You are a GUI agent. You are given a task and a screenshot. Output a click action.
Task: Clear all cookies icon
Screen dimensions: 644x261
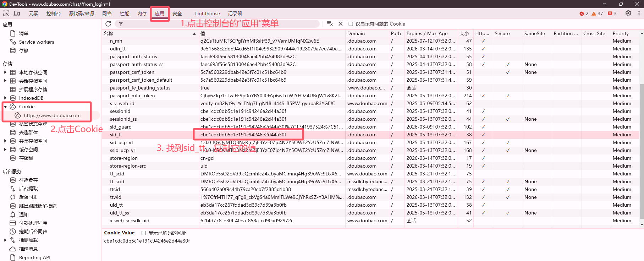[330, 24]
